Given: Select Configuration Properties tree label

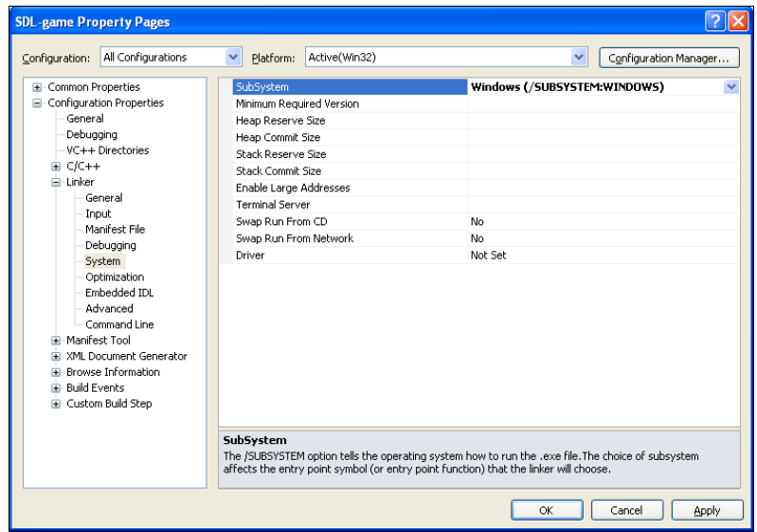Looking at the screenshot, I should click(106, 103).
